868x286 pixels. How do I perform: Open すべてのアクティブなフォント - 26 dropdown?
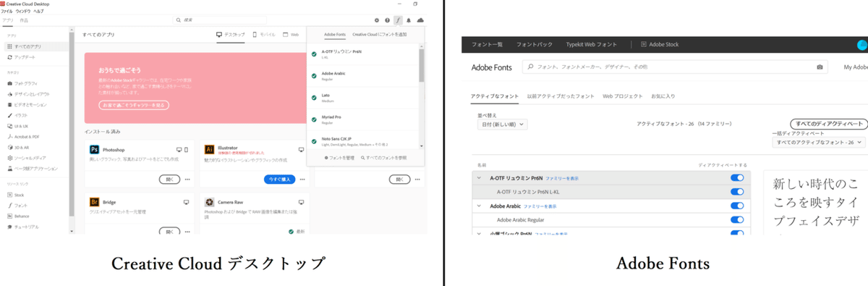click(x=819, y=143)
